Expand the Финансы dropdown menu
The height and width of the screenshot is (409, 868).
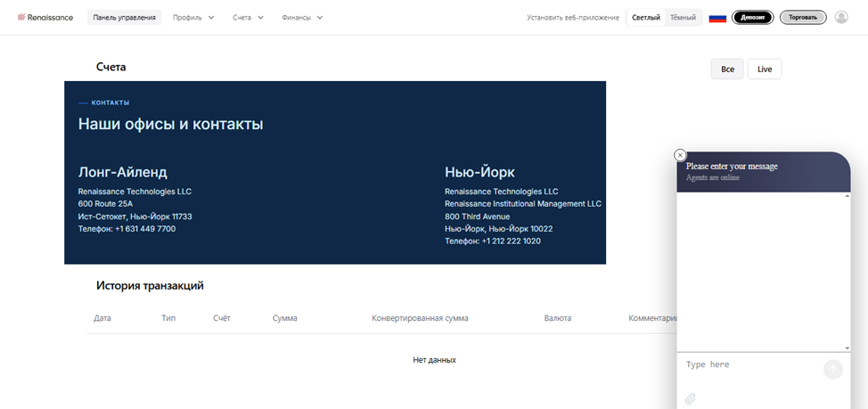click(302, 17)
